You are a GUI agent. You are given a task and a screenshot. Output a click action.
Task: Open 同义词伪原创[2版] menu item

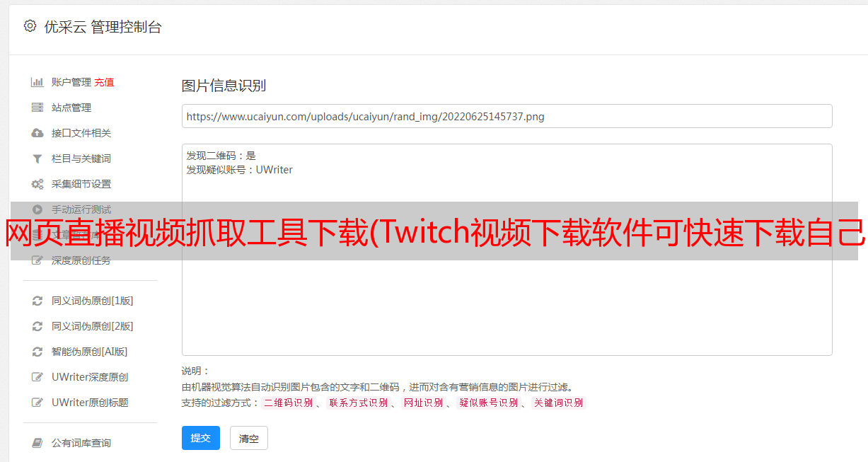coord(93,326)
